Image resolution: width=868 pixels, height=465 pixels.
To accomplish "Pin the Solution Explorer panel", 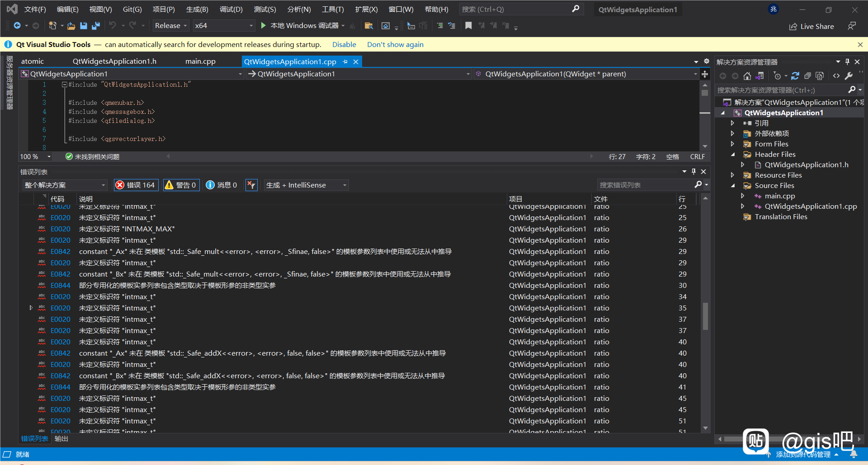I will [x=848, y=62].
